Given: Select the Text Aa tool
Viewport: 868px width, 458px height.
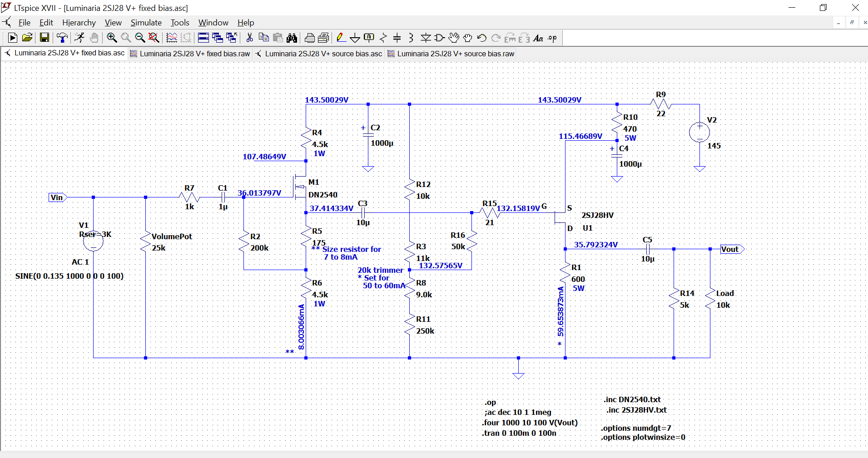Looking at the screenshot, I should point(538,38).
